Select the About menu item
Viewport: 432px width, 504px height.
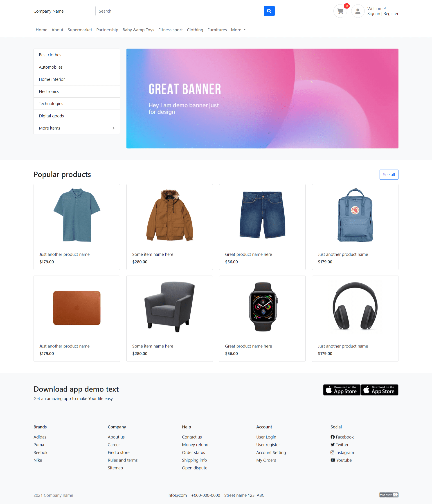pyautogui.click(x=57, y=29)
